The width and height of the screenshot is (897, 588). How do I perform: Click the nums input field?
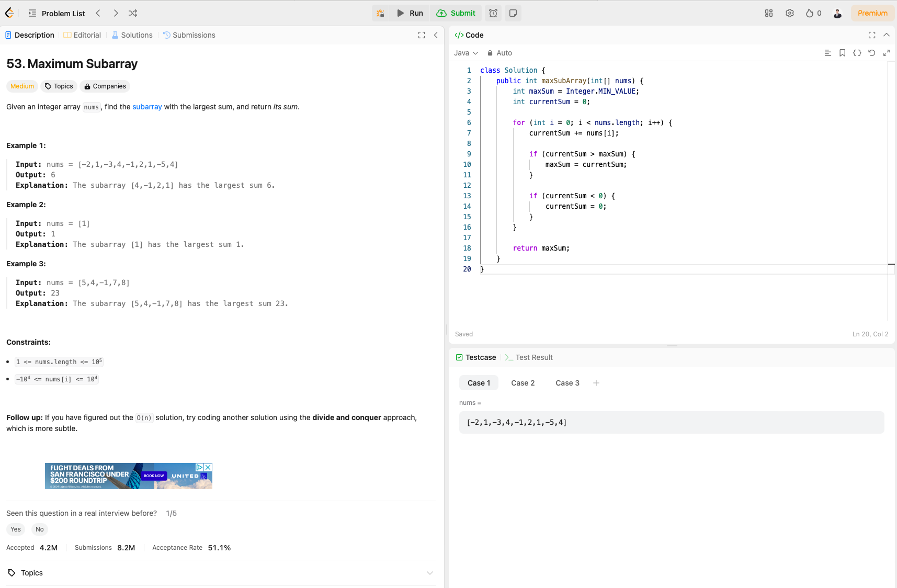(x=672, y=422)
